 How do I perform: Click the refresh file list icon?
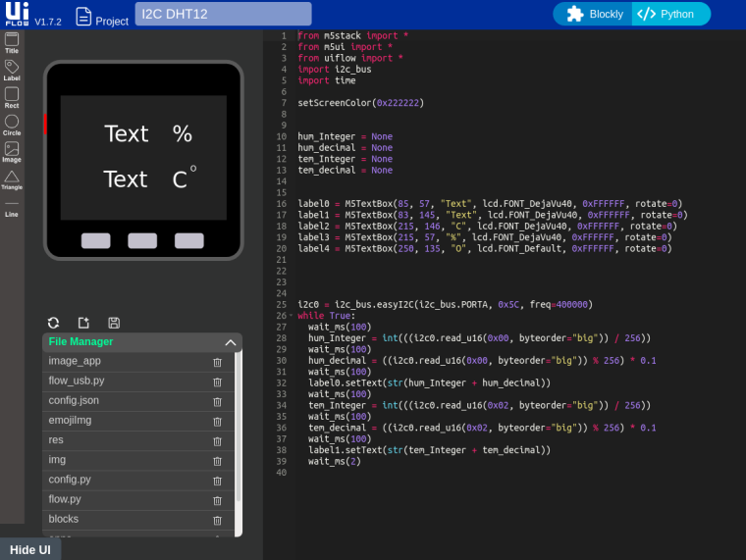(x=53, y=323)
